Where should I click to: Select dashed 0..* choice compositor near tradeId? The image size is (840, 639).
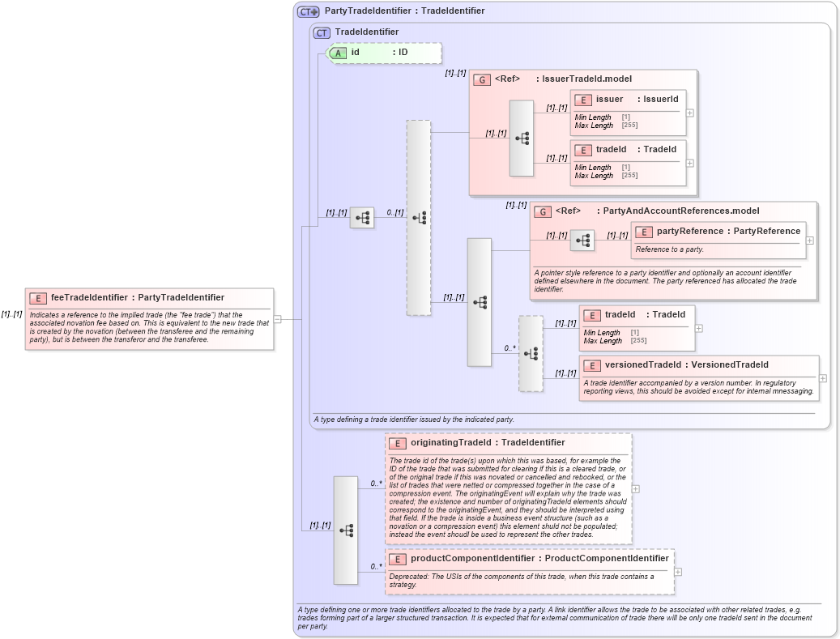pyautogui.click(x=531, y=353)
